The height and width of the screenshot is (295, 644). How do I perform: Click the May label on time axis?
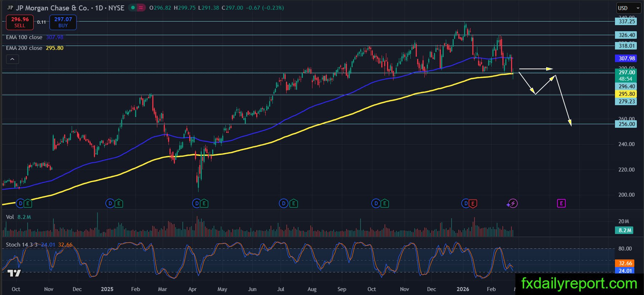tap(222, 289)
